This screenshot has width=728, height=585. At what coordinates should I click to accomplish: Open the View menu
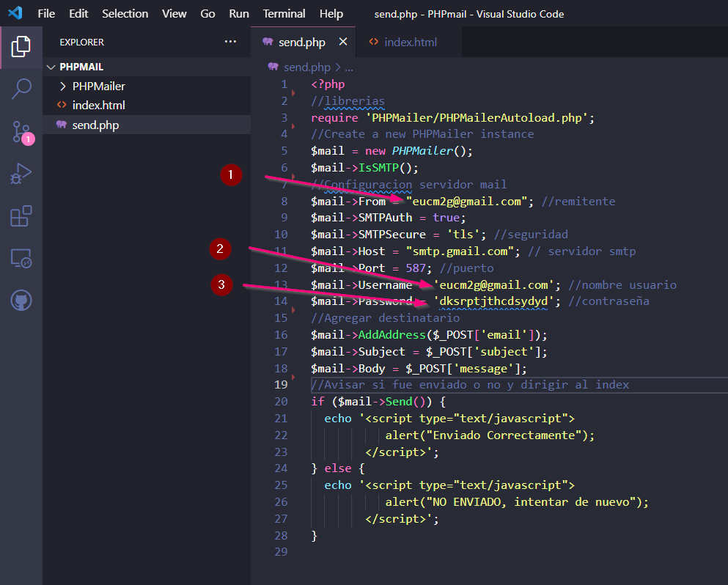pos(174,14)
